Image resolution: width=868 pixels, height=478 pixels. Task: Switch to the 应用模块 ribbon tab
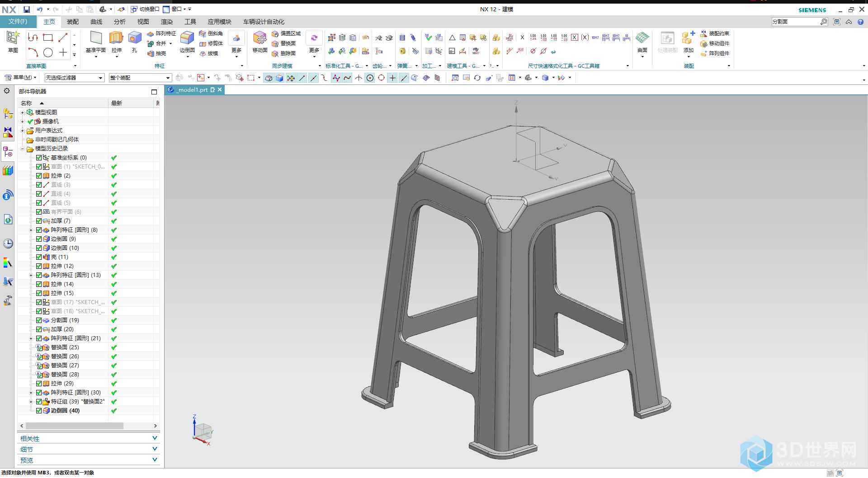pyautogui.click(x=220, y=22)
